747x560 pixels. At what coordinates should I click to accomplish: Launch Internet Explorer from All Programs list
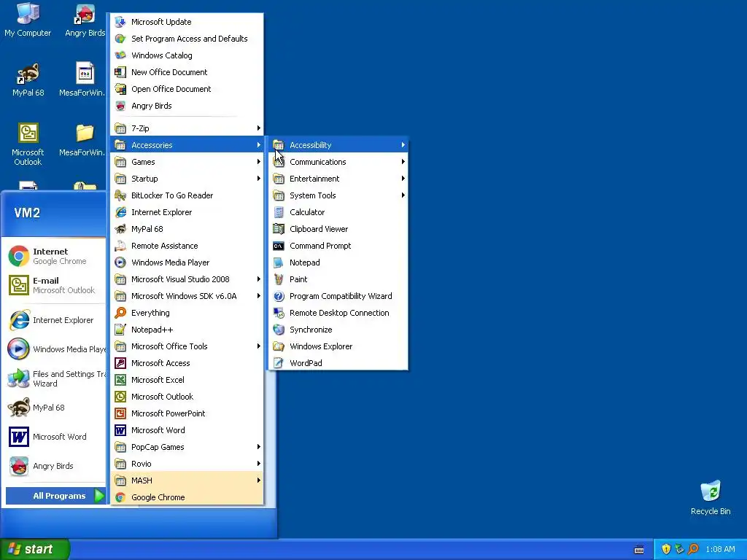click(187, 212)
